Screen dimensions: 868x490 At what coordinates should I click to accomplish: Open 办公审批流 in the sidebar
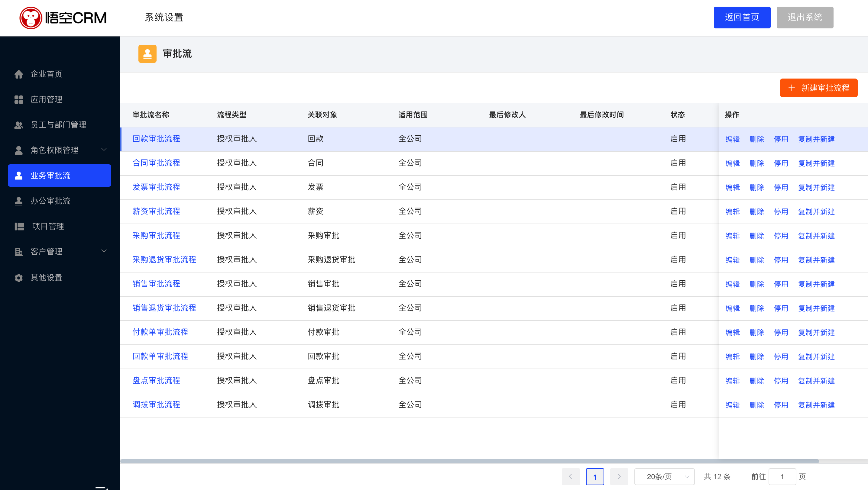50,201
